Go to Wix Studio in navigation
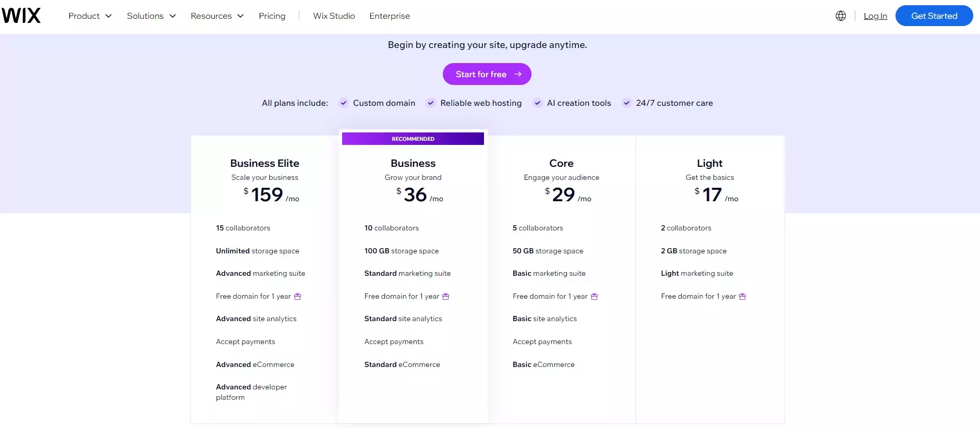Viewport: 980px width, 428px height. (334, 16)
